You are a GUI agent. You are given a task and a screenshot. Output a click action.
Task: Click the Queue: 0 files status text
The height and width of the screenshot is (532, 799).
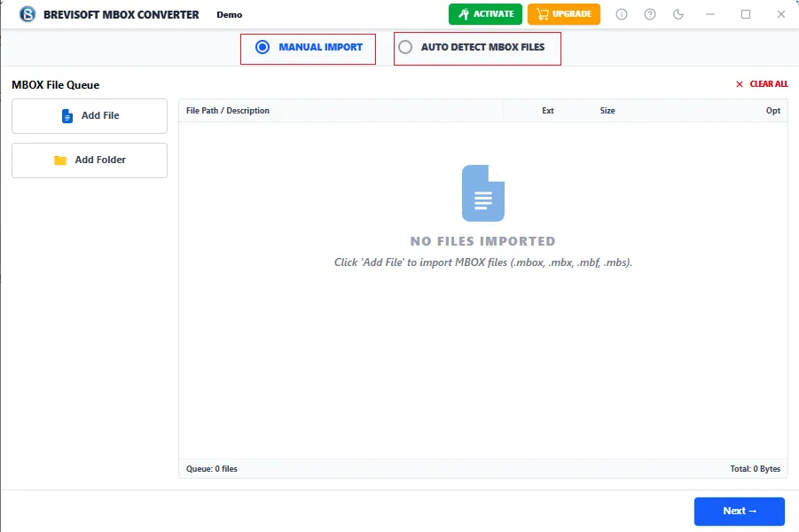211,469
